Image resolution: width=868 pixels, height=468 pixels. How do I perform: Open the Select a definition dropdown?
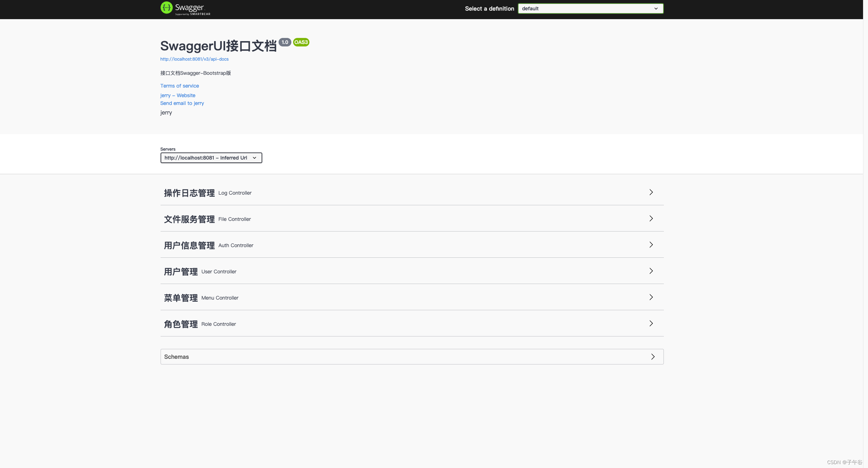(x=590, y=9)
